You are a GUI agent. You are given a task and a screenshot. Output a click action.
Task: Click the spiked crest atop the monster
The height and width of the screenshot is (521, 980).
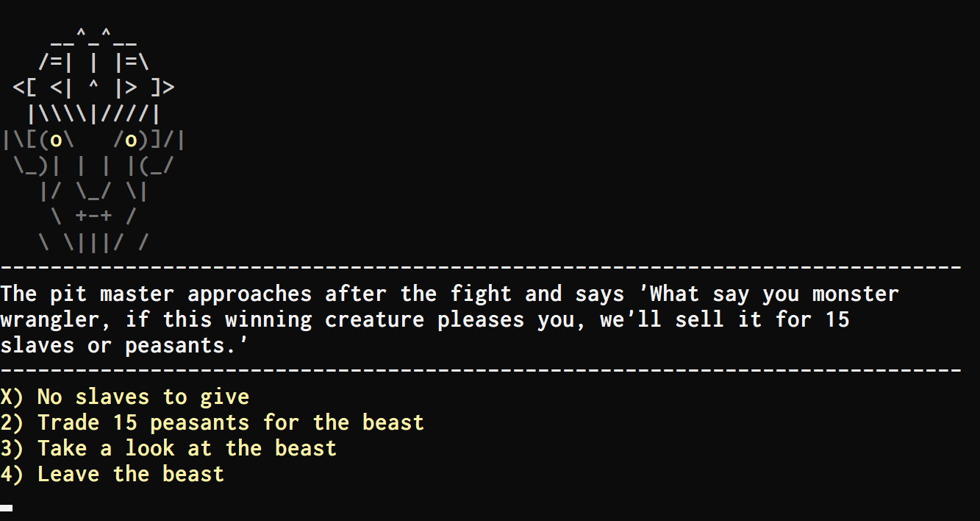tap(93, 37)
